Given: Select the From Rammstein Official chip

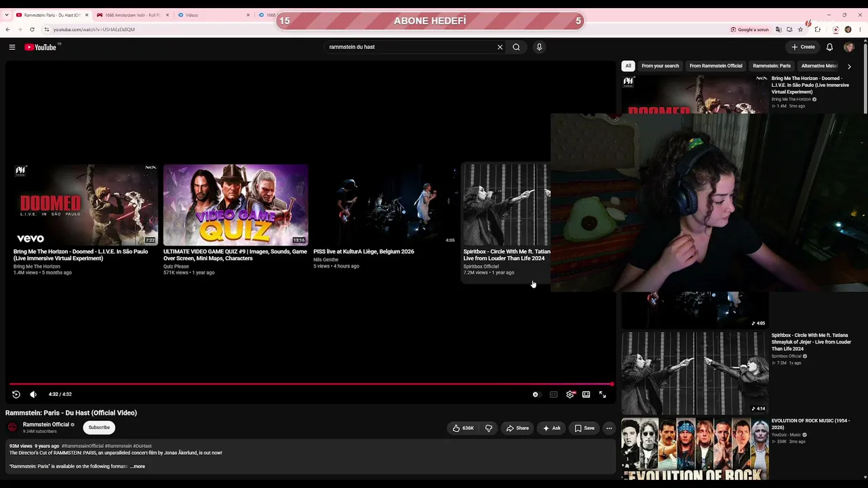Looking at the screenshot, I should pos(716,66).
